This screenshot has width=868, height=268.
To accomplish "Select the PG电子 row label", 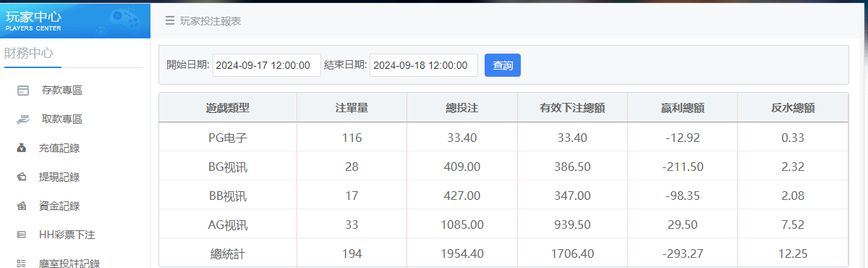I will point(228,138).
